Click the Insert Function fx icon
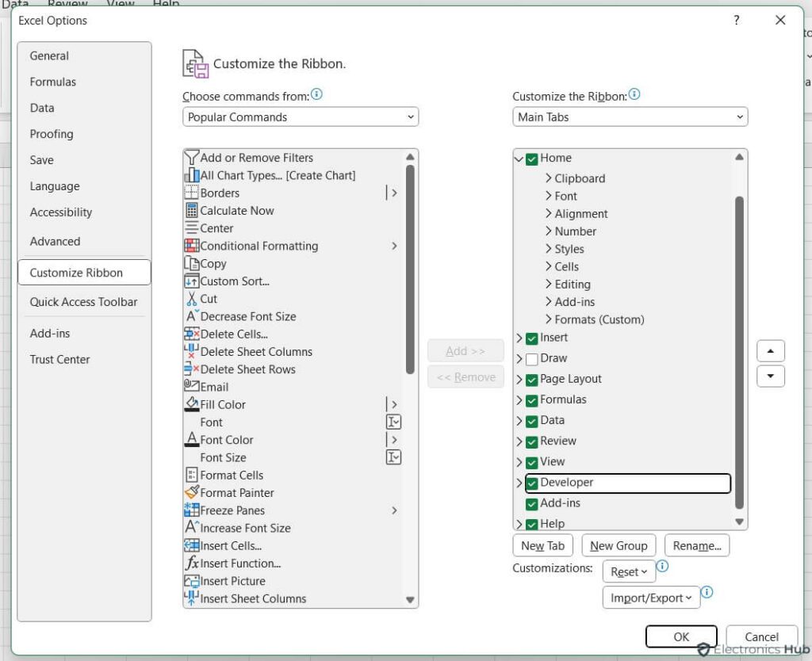Viewport: 812px width, 661px height. [190, 563]
